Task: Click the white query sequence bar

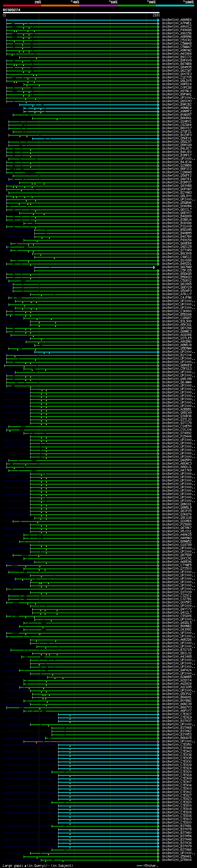Action: point(81,12)
